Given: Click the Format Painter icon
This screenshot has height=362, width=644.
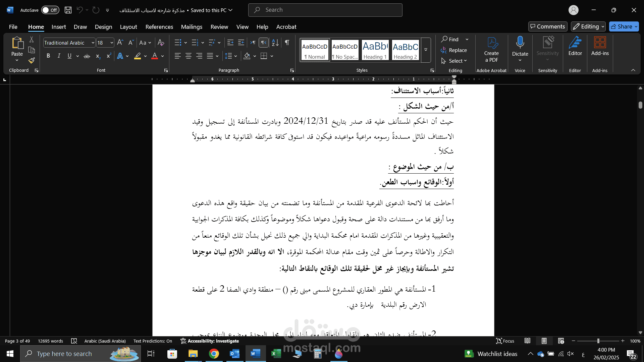Looking at the screenshot, I should pos(32,61).
